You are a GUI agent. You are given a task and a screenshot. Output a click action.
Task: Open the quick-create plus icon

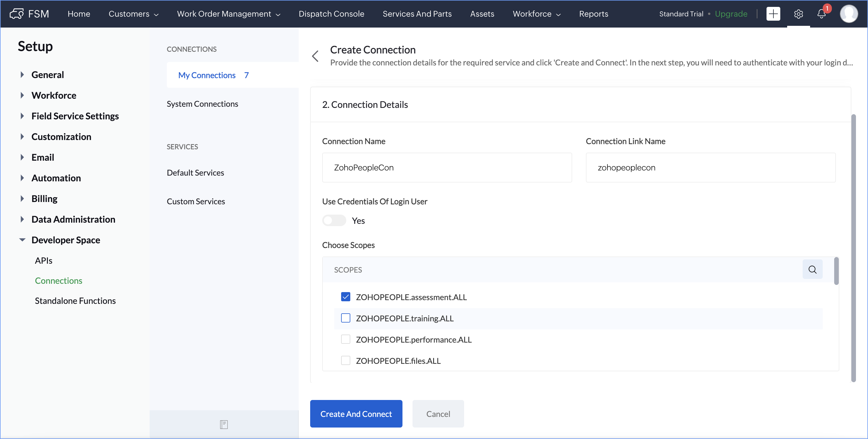773,14
